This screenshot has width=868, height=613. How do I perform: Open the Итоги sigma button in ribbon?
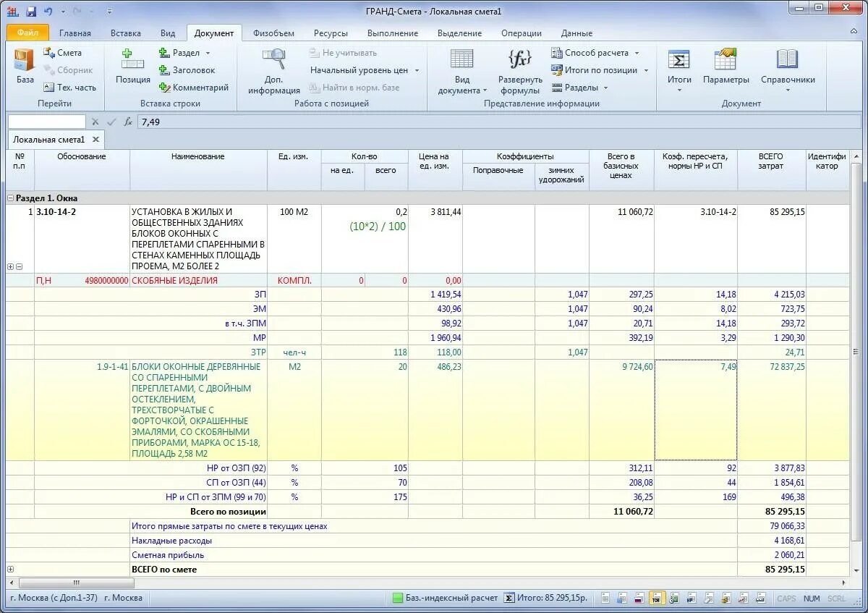pos(679,71)
